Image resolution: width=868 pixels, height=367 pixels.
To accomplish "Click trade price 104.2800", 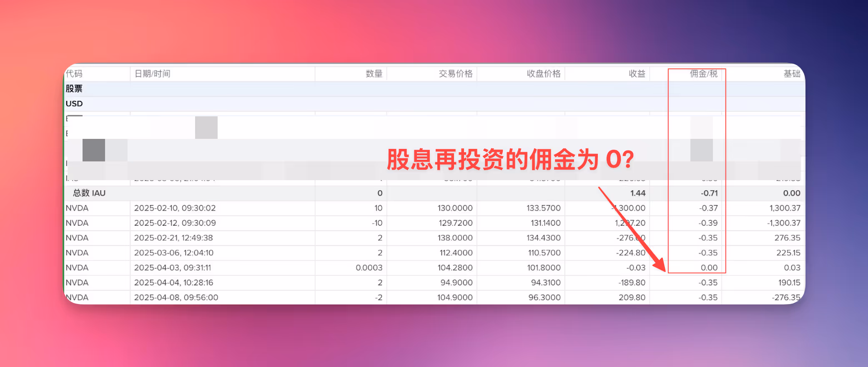I will tap(455, 268).
